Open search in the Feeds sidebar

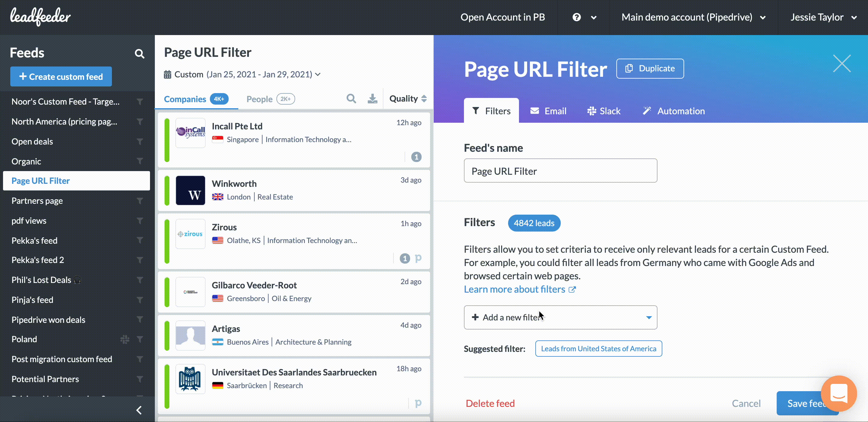[x=139, y=54]
